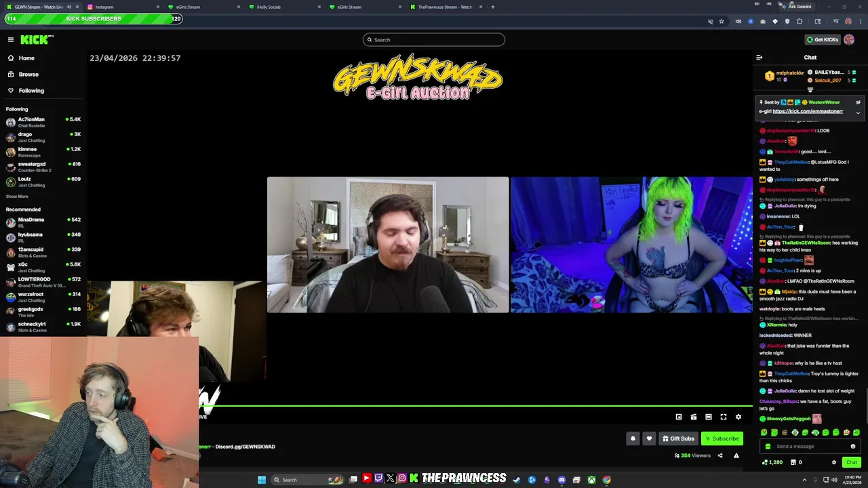Open Discord.gg/GEWNSKWAD link text
The width and height of the screenshot is (868, 488).
[245, 447]
